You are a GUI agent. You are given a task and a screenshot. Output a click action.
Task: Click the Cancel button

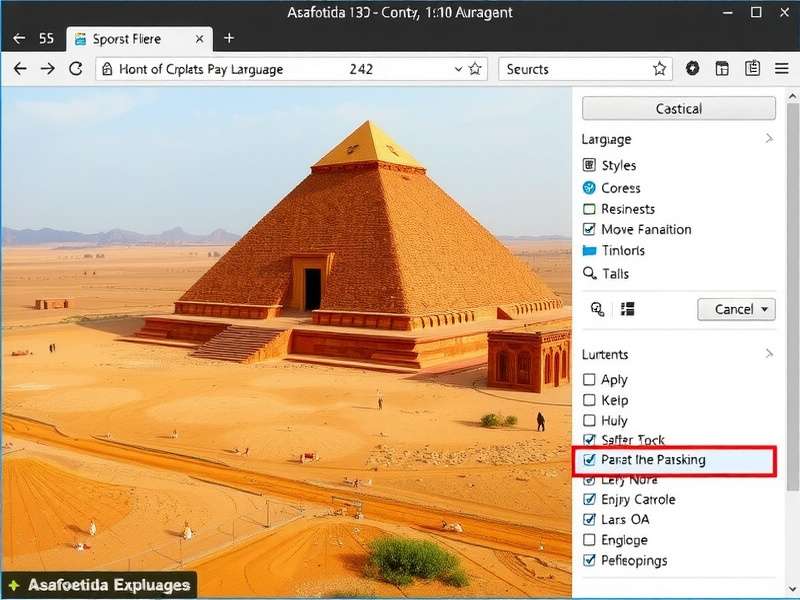(736, 309)
